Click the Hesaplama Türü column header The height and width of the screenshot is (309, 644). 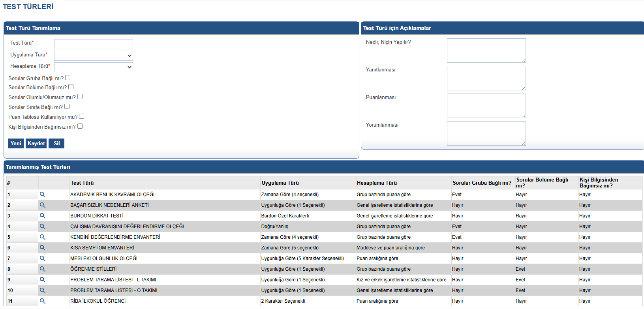point(377,183)
